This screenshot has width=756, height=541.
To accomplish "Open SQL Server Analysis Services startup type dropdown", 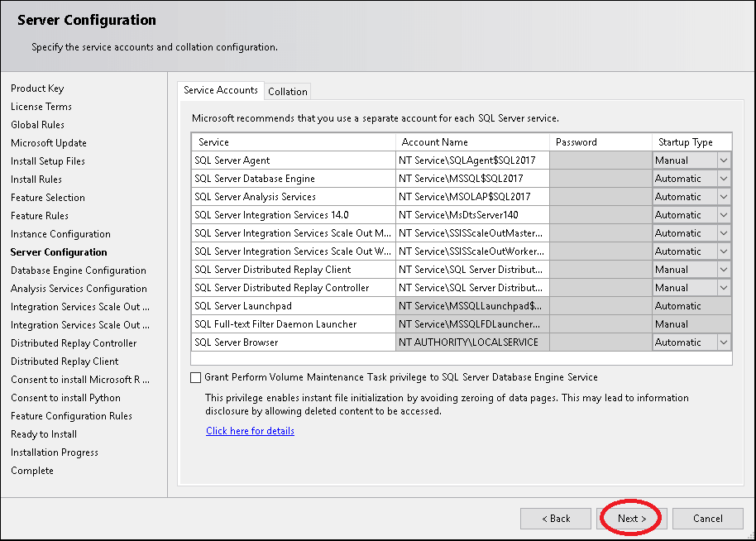I will pyautogui.click(x=723, y=197).
